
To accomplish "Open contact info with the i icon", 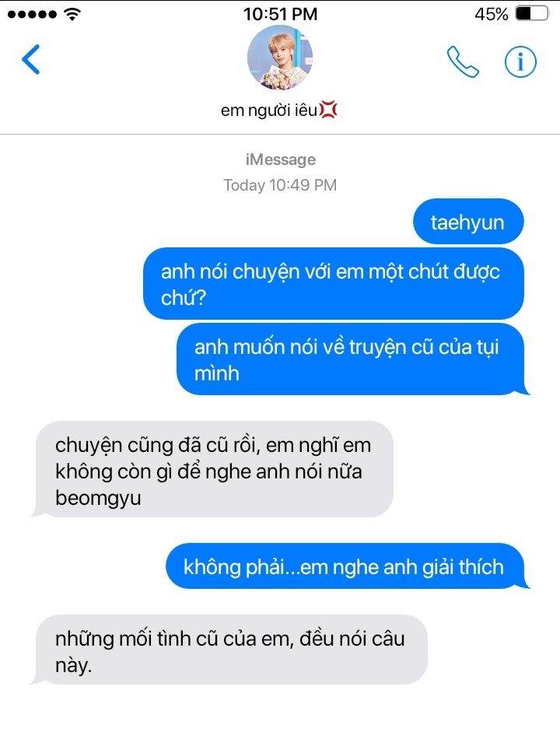I will (x=520, y=61).
